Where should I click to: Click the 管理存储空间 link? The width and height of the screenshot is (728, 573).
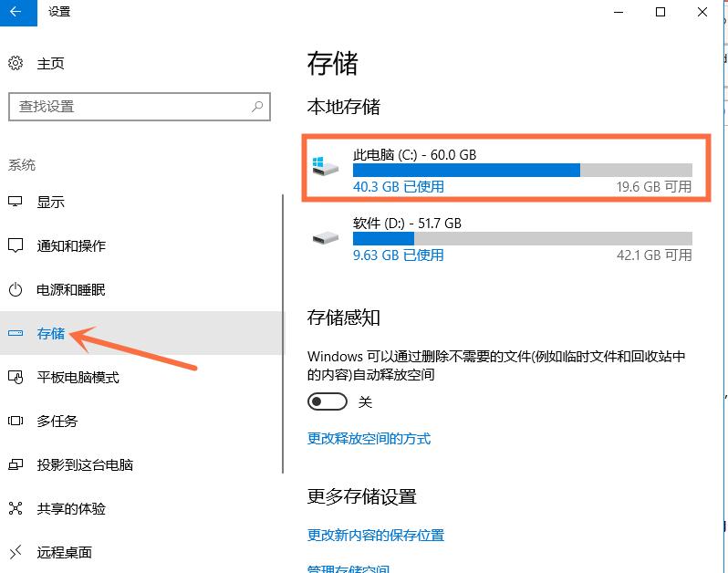[348, 568]
